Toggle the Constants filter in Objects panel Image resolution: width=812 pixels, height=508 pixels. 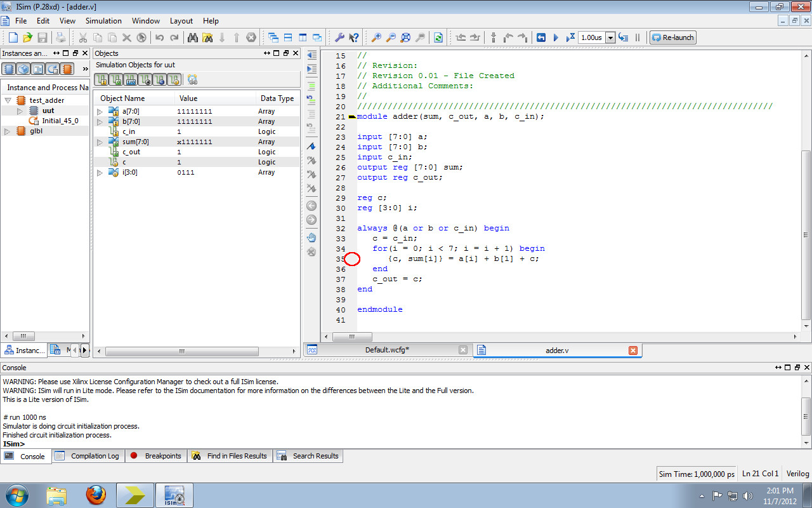[x=160, y=80]
